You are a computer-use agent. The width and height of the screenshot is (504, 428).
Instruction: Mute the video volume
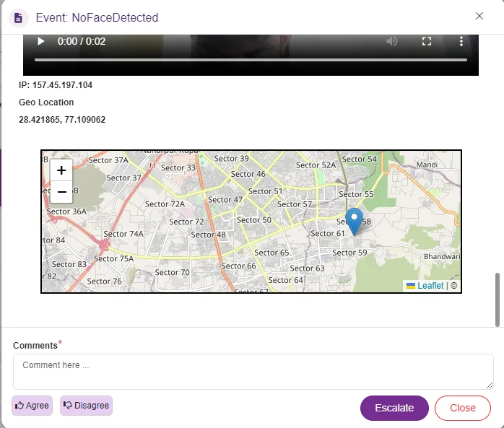[x=391, y=41]
